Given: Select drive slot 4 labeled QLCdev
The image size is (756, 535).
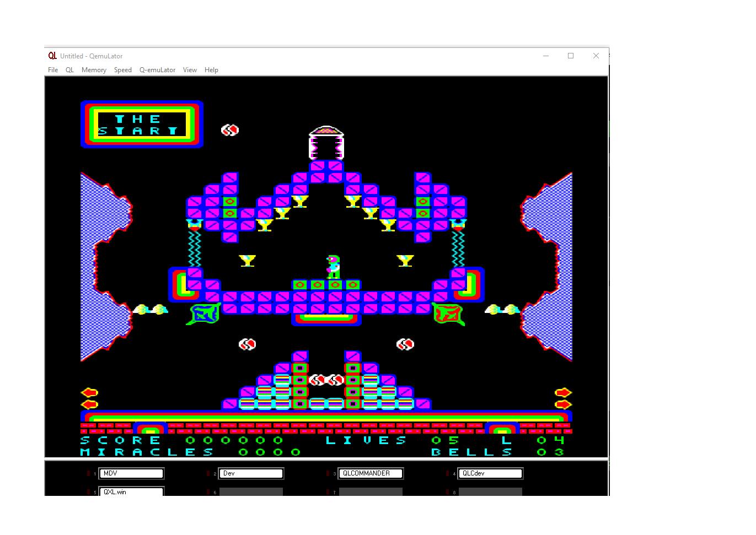Looking at the screenshot, I should [491, 473].
